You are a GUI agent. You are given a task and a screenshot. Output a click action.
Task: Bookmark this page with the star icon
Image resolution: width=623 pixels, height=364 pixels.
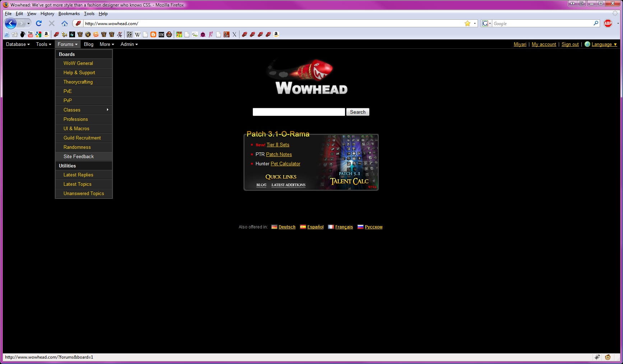[468, 23]
